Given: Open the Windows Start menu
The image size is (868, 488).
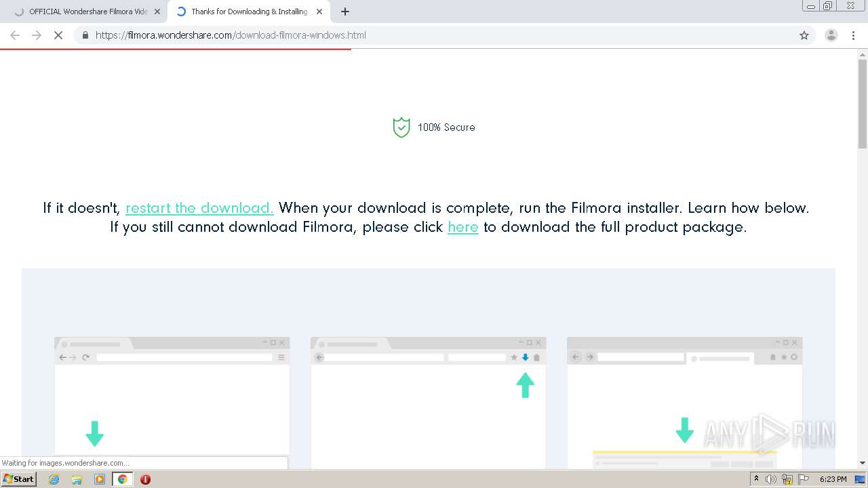Looking at the screenshot, I should [x=19, y=479].
